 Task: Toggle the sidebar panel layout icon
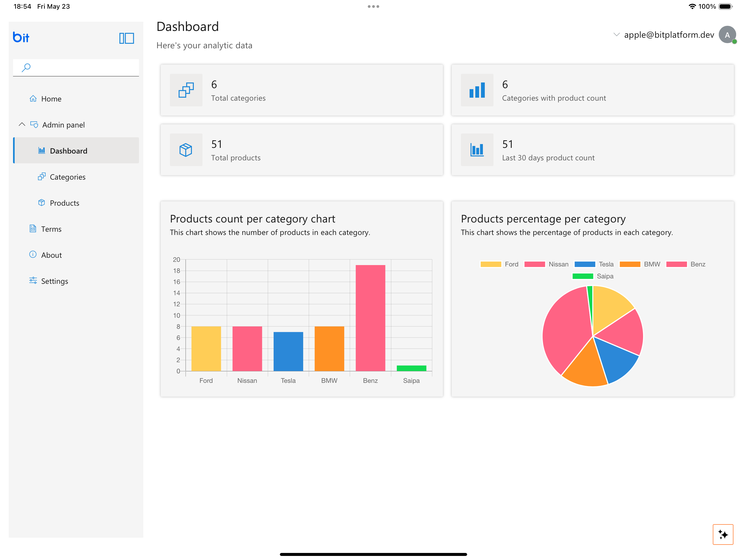127,38
